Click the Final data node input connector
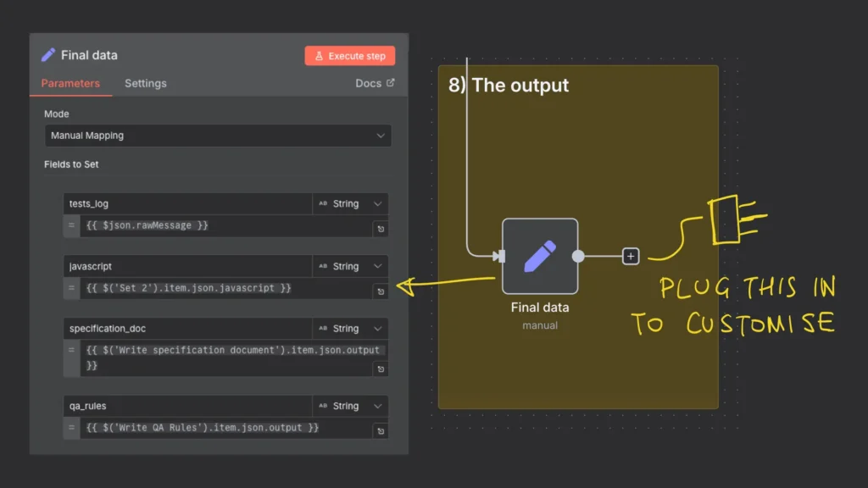Viewport: 868px width, 488px height. (500, 256)
